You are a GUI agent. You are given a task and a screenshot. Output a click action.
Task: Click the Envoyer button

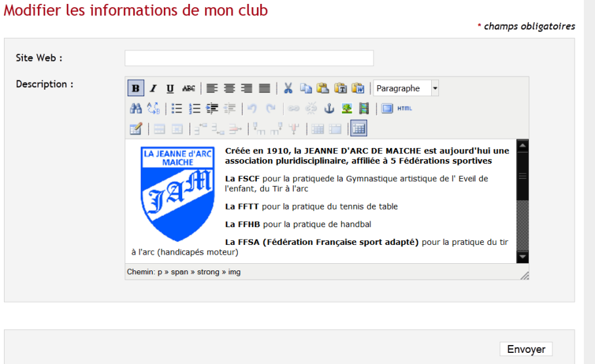click(x=526, y=349)
